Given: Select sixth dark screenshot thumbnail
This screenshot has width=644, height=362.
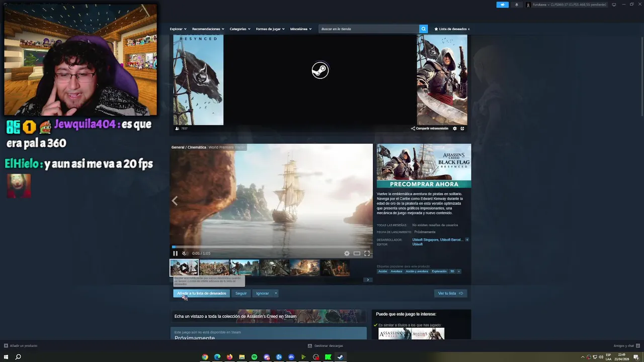Looking at the screenshot, I should coord(335,267).
